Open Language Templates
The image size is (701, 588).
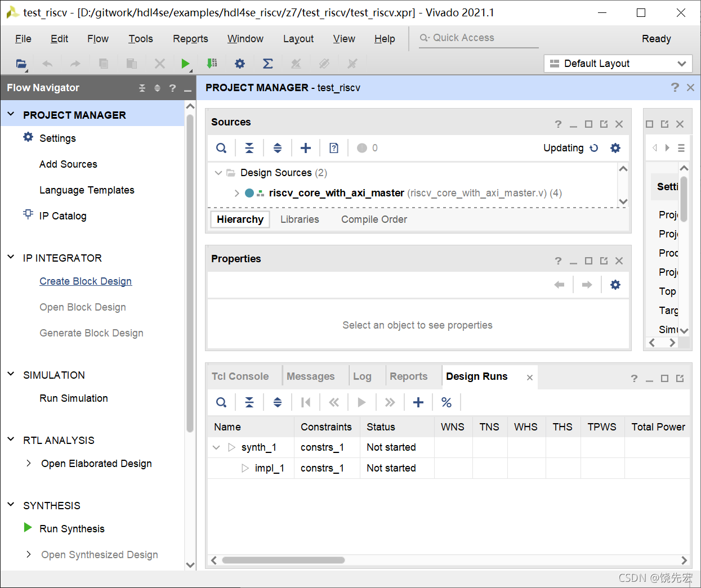(x=87, y=190)
